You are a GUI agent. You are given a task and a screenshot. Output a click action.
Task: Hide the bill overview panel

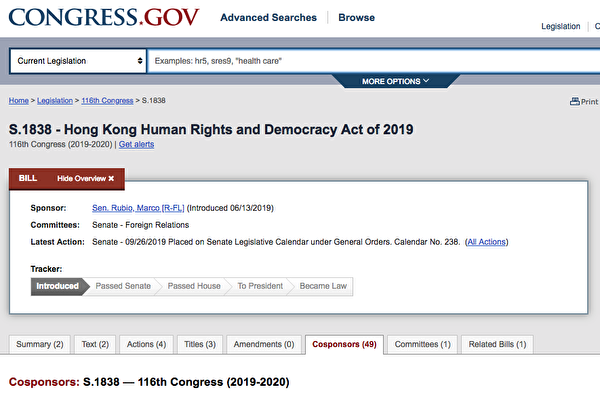[x=85, y=178]
